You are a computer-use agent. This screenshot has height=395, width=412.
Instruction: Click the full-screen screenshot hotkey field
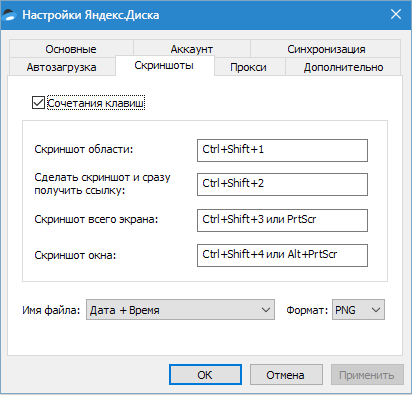point(282,220)
